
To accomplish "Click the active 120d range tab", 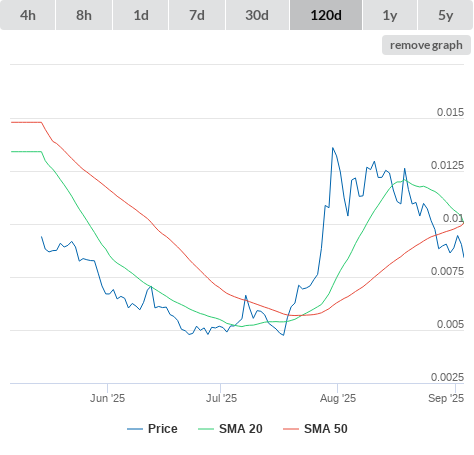I will tap(326, 15).
